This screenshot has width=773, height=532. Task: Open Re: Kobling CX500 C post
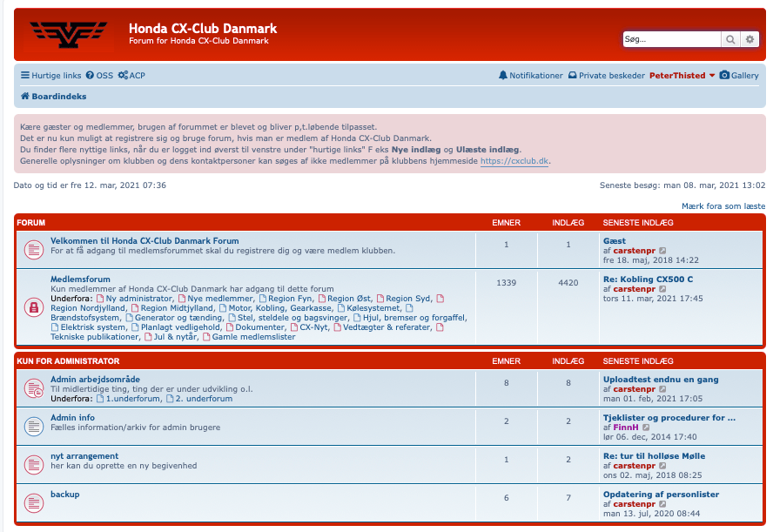click(648, 279)
